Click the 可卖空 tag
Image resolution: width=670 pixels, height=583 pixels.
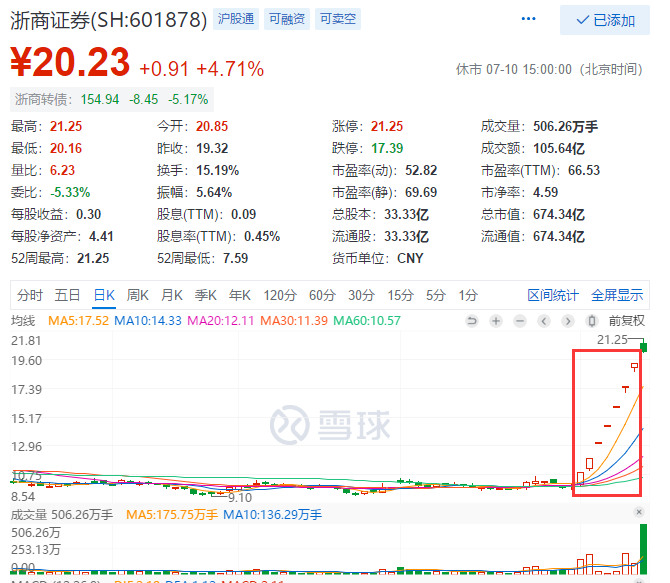338,19
